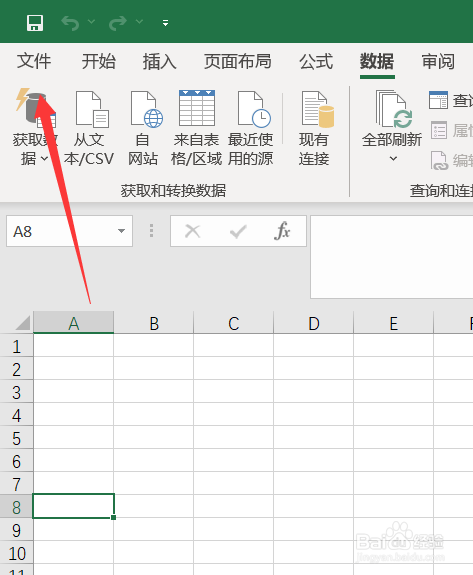Select column C header
The height and width of the screenshot is (575, 473).
click(x=234, y=323)
